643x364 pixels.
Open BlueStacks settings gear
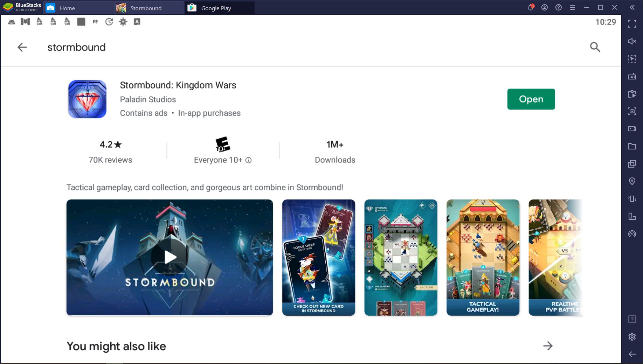click(x=632, y=337)
